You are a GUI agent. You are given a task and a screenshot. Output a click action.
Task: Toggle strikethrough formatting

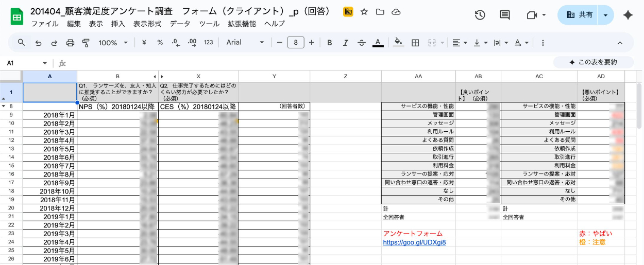coord(361,43)
